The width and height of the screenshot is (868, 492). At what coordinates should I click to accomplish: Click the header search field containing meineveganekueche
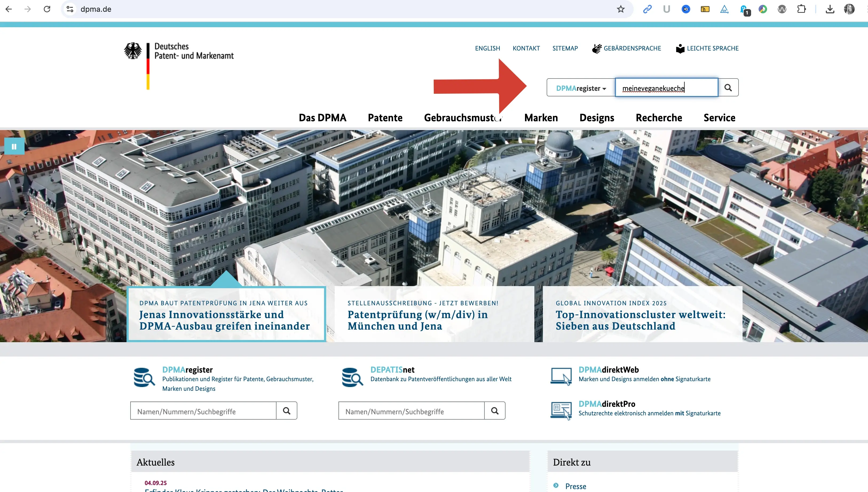pyautogui.click(x=667, y=88)
